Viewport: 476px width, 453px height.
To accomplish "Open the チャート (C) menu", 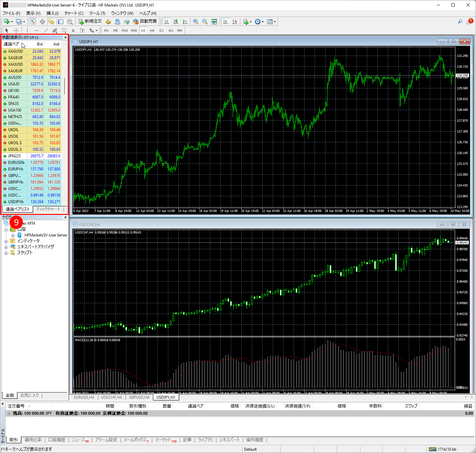I will (74, 13).
